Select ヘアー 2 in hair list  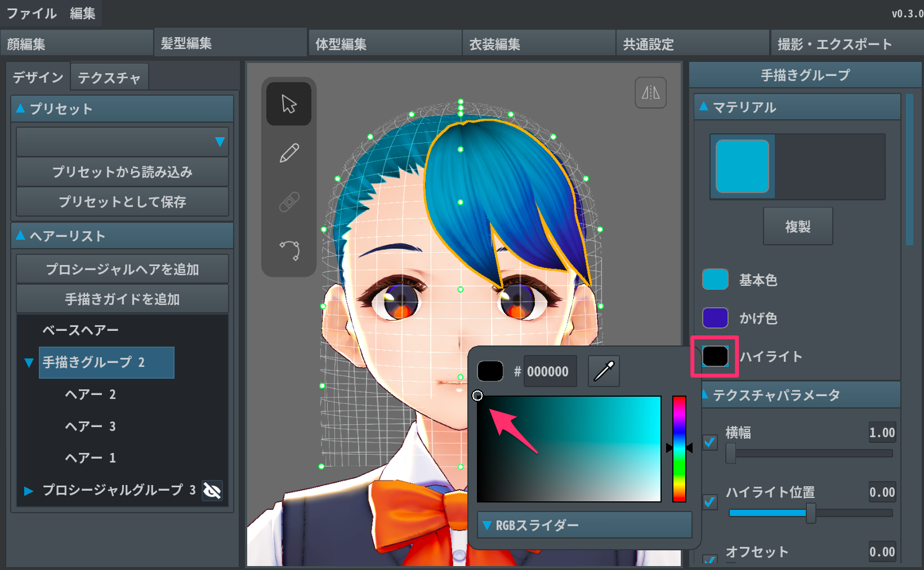tap(90, 394)
